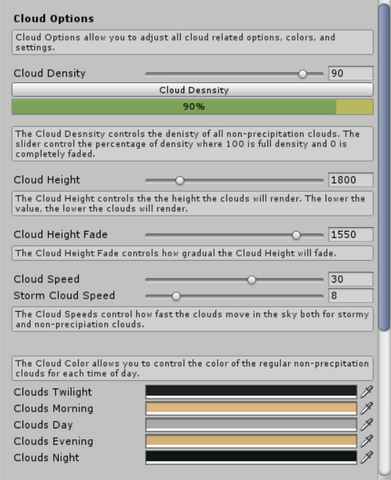The height and width of the screenshot is (480, 391).
Task: Open Clouds Twilight color swatch
Action: point(251,392)
